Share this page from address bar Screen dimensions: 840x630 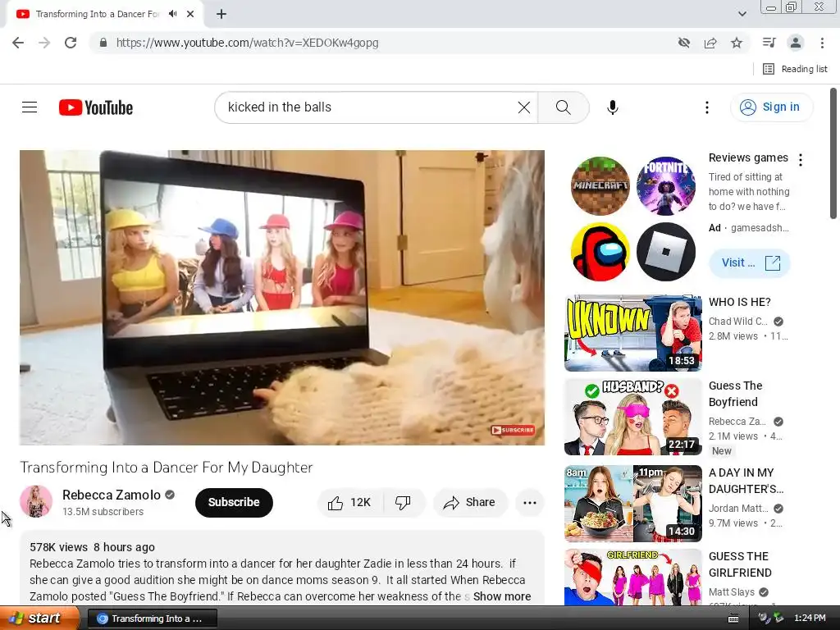click(710, 43)
